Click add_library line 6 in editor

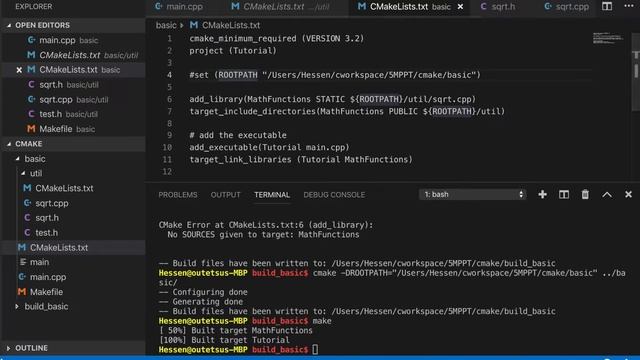(332, 99)
